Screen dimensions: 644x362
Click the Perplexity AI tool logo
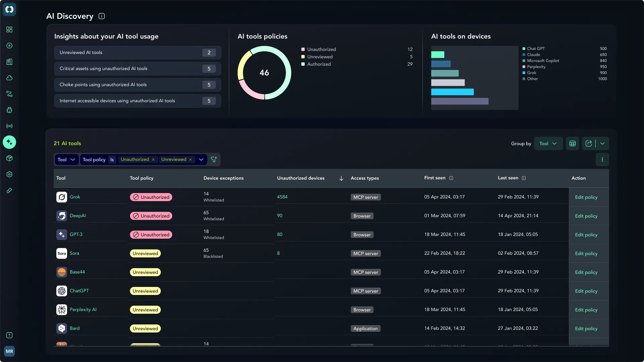(62, 310)
